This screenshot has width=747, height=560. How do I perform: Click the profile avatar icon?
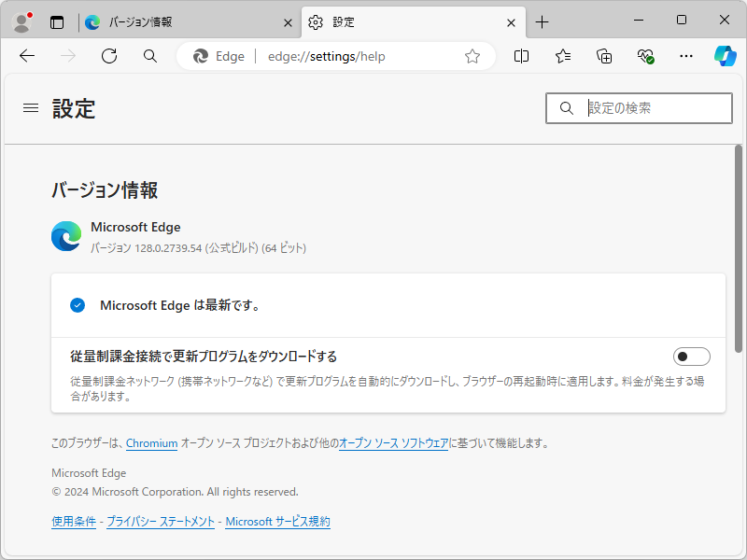click(x=21, y=21)
